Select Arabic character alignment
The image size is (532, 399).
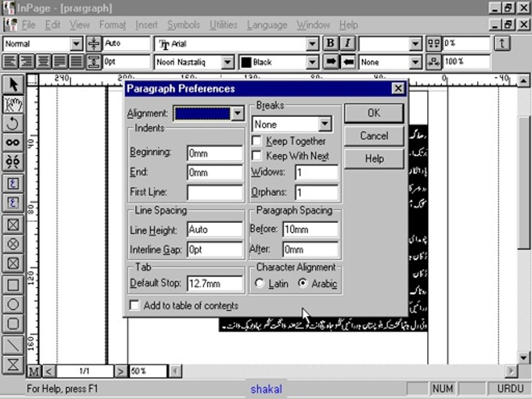click(x=303, y=283)
